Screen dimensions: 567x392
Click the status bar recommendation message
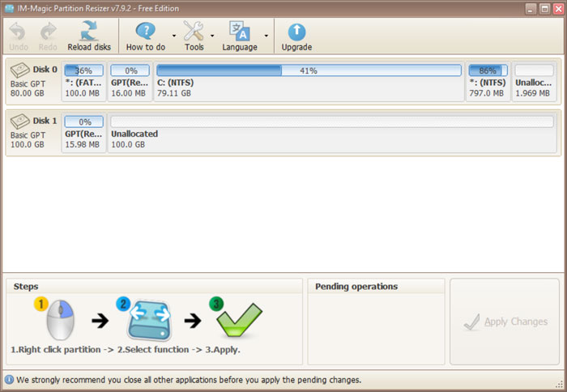189,380
